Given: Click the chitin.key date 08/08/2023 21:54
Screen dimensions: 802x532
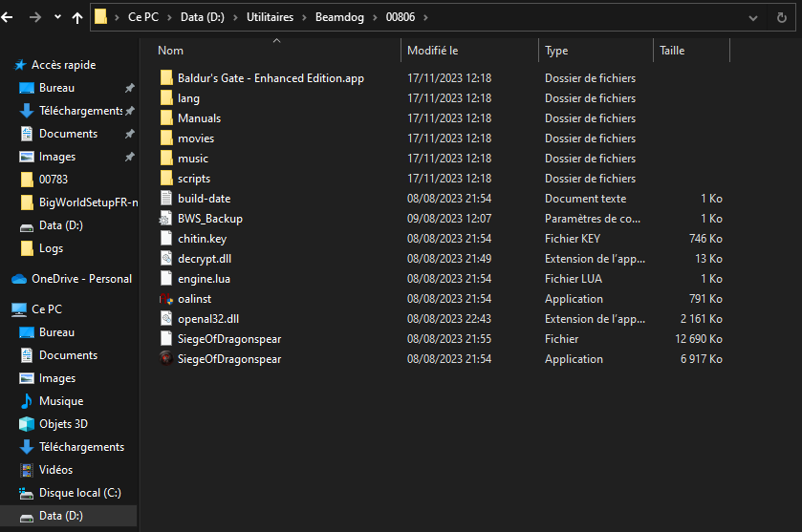Looking at the screenshot, I should [x=449, y=239].
